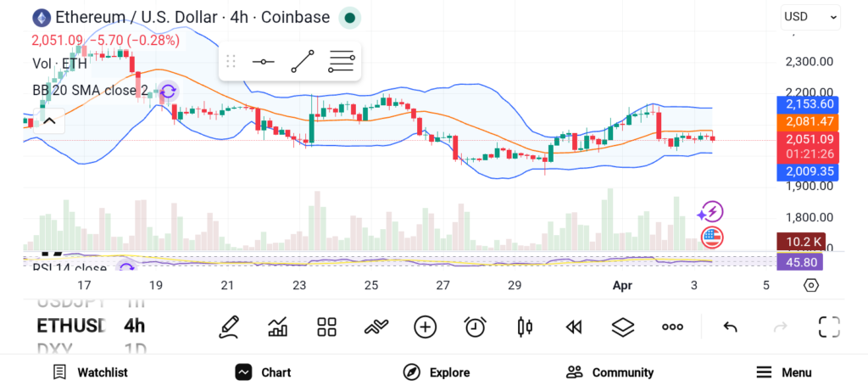The image size is (868, 391).
Task: Click the 4h interval selector
Action: point(134,326)
